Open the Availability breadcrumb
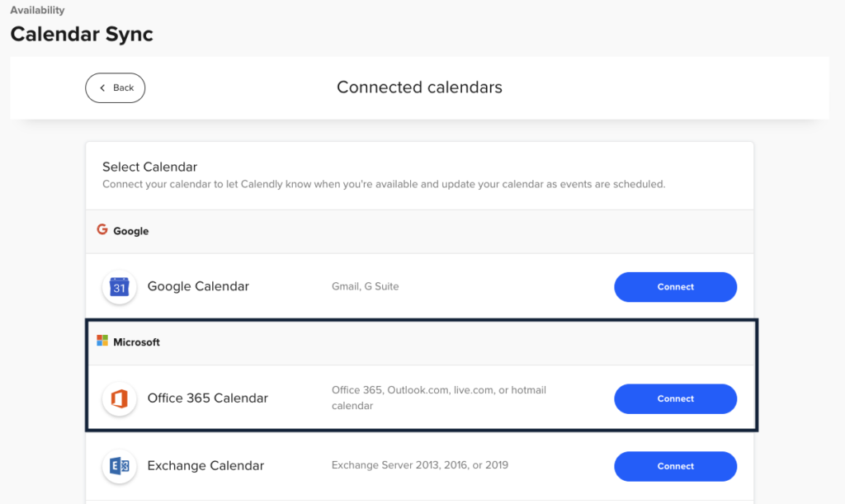Screen dimensions: 845x504 (x=37, y=11)
